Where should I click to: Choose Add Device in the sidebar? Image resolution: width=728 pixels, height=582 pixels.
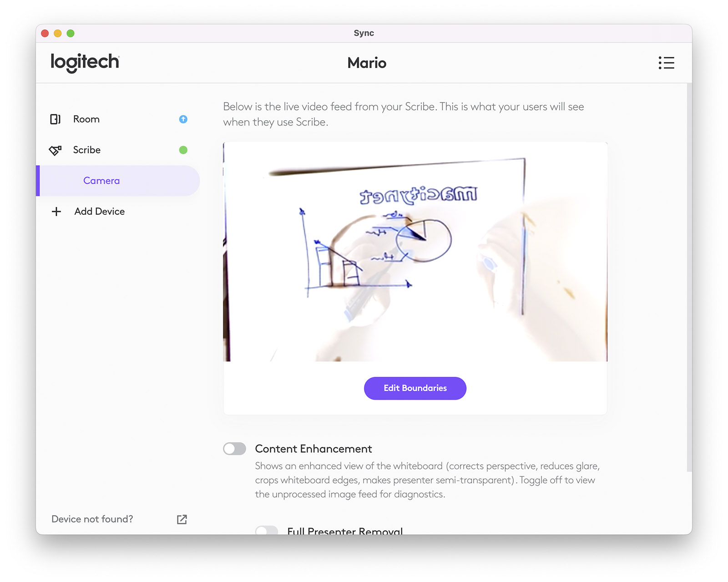pos(118,212)
